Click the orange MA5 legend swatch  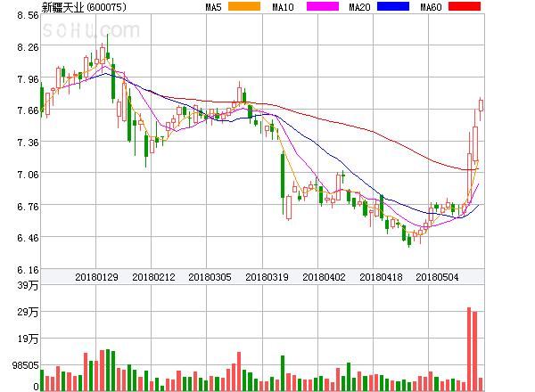pos(244,6)
